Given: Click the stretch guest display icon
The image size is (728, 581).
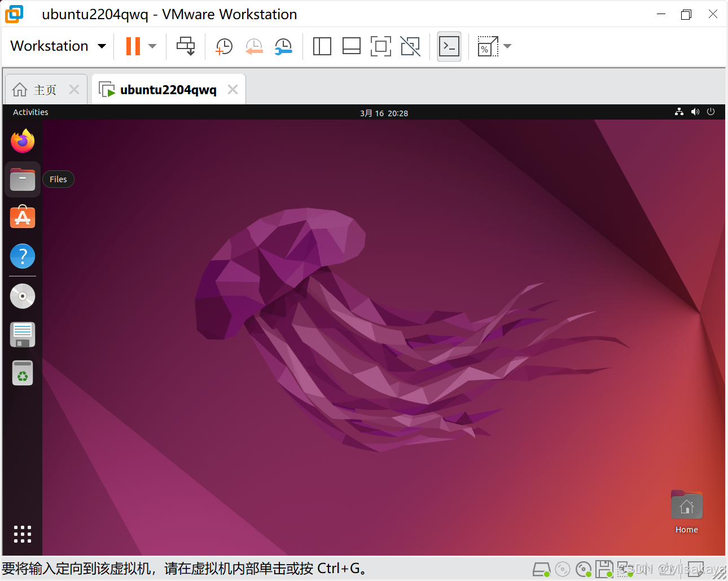Looking at the screenshot, I should pyautogui.click(x=488, y=46).
